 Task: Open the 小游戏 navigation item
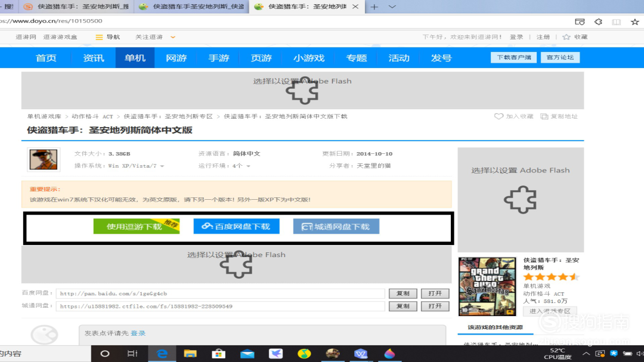[x=309, y=58]
